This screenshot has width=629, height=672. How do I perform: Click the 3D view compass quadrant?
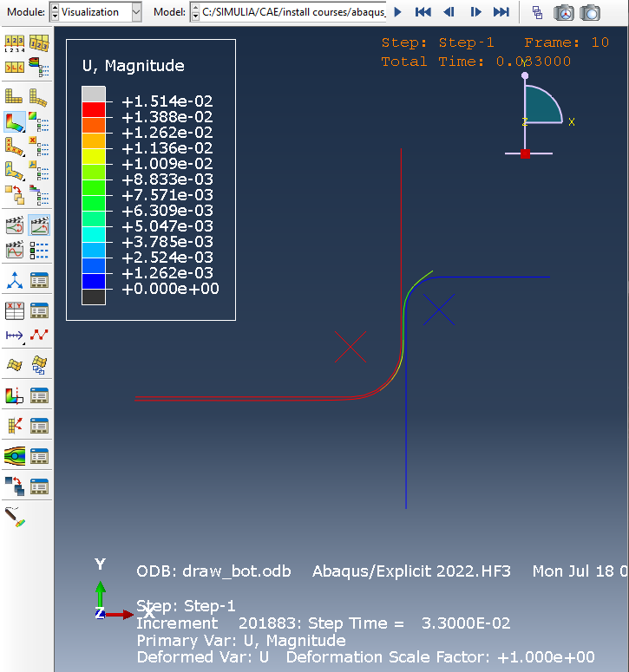544,104
